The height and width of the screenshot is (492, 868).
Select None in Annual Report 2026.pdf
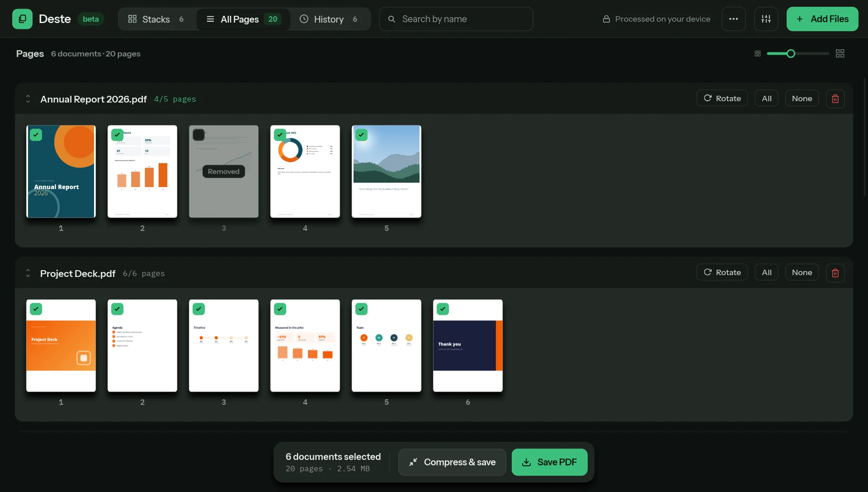(802, 98)
